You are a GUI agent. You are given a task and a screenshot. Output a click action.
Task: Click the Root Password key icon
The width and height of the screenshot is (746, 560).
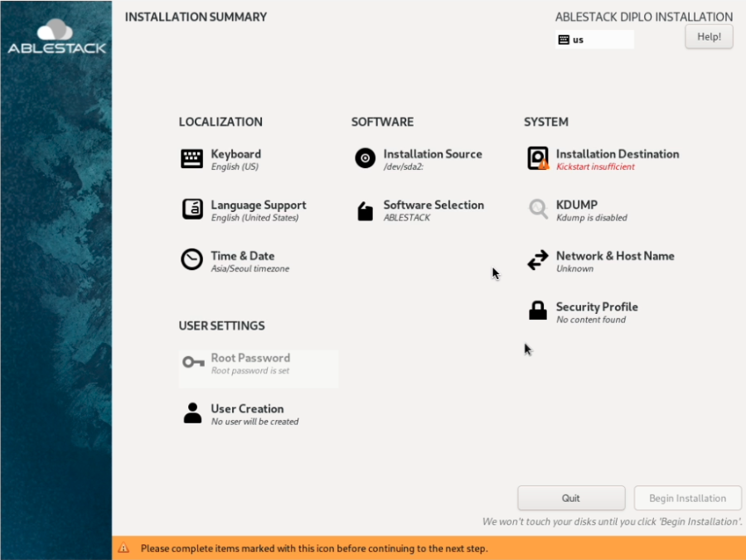pyautogui.click(x=193, y=363)
